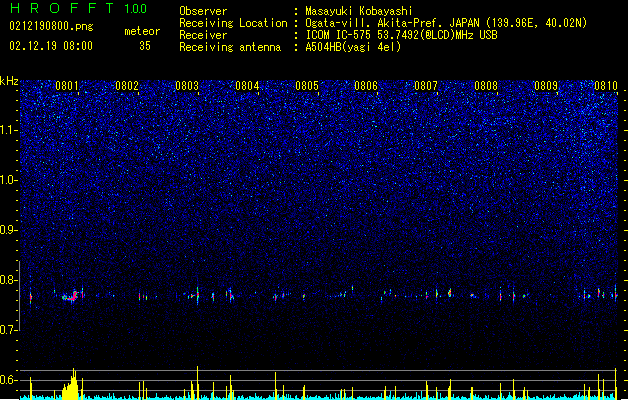Click the A504HB(yagi 4el) antenna value
This screenshot has width=629, height=400.
pyautogui.click(x=353, y=47)
